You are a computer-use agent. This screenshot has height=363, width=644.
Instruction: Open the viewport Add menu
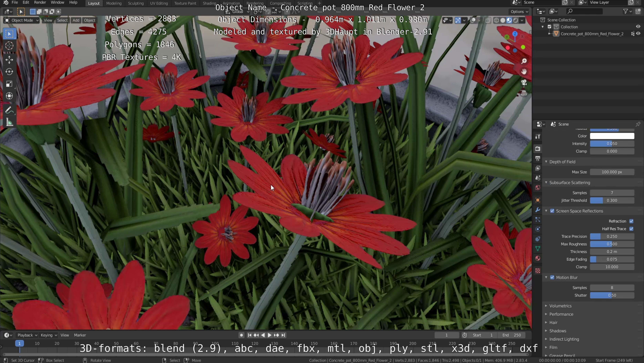[x=76, y=20]
